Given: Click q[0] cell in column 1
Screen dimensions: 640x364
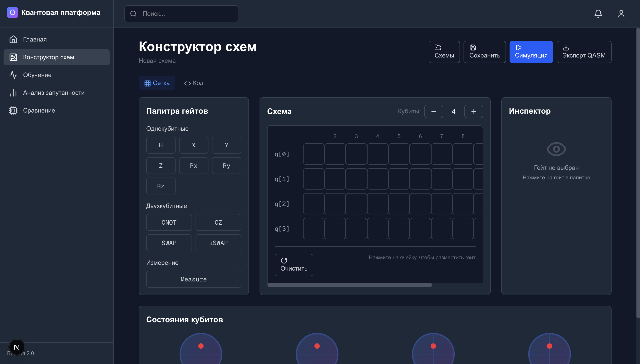Looking at the screenshot, I should click(x=314, y=154).
